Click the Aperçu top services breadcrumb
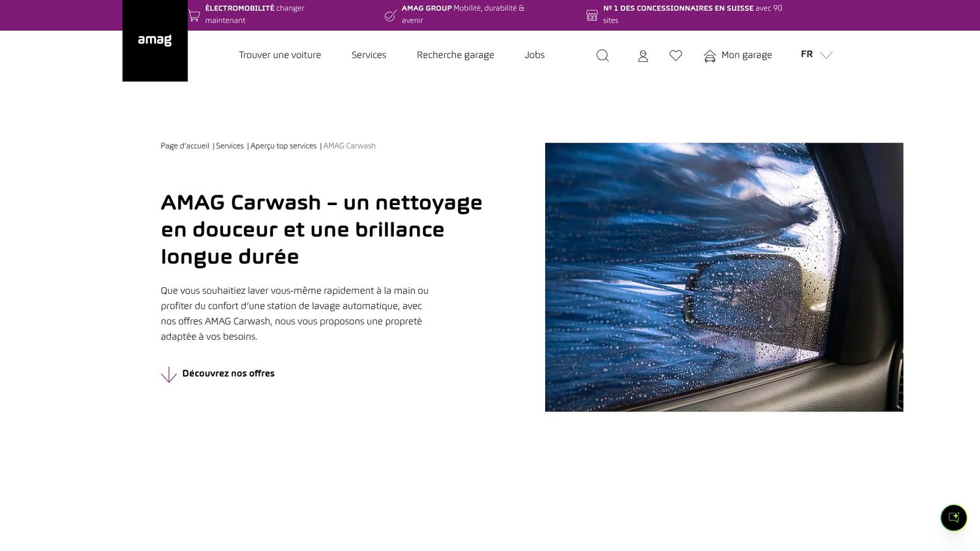Viewport: 980px width, 551px height. pyautogui.click(x=283, y=146)
